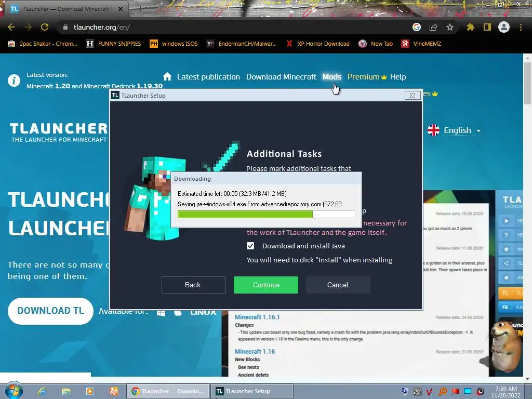
Task: Uncheck Download and install Java checkbox
Action: coord(250,246)
